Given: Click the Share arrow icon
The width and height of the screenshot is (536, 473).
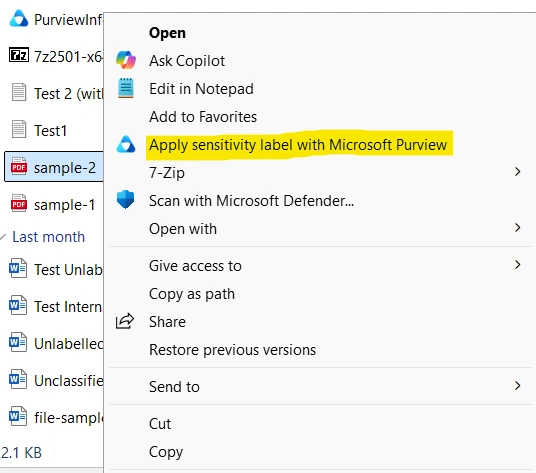Looking at the screenshot, I should (125, 321).
